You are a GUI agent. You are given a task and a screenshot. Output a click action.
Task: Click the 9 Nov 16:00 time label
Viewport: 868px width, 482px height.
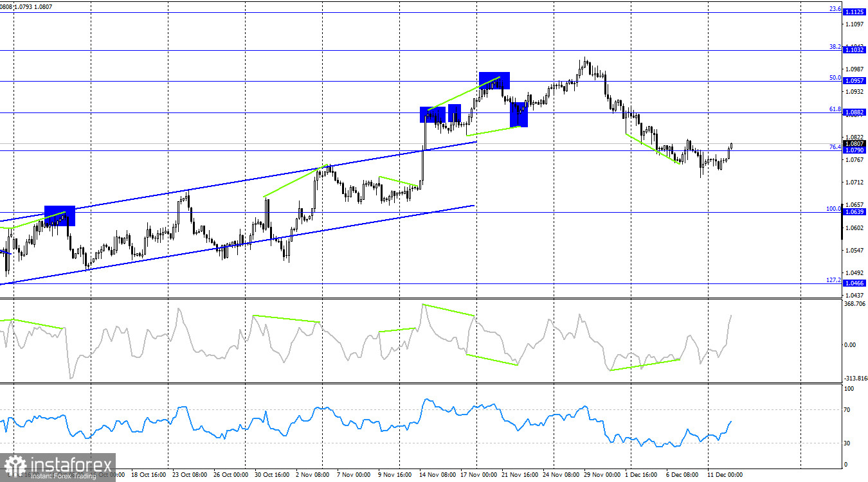(395, 475)
